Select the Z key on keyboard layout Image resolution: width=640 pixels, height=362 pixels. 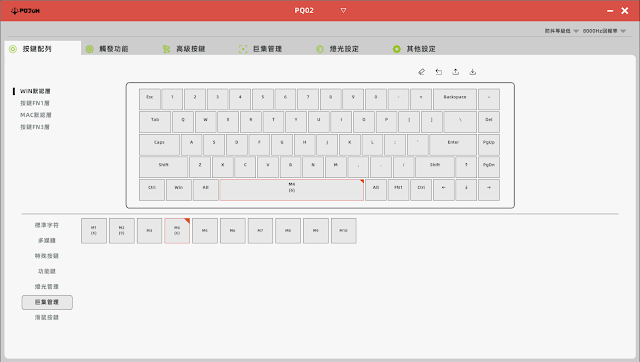click(x=200, y=167)
